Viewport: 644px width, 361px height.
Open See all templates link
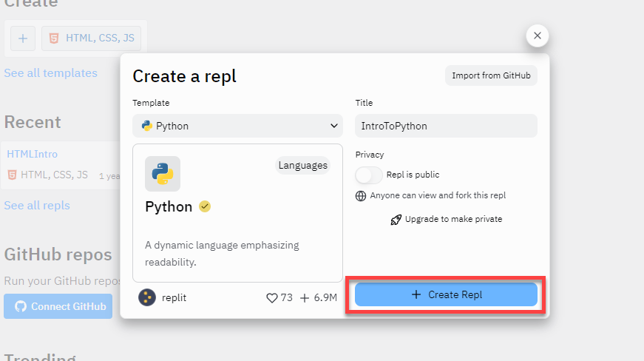coord(51,73)
